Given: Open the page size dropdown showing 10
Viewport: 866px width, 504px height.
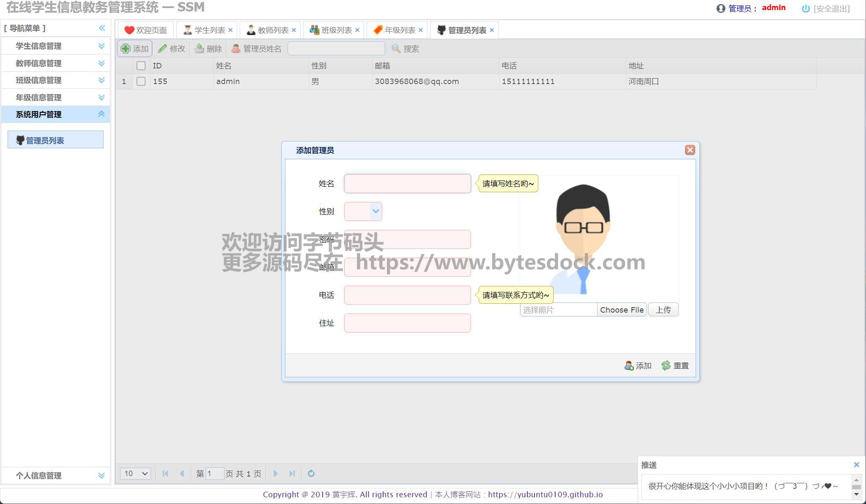Looking at the screenshot, I should point(135,474).
